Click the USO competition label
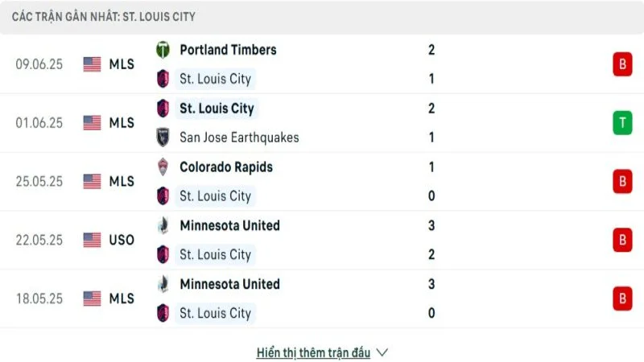This screenshot has height=362, width=644. [122, 240]
